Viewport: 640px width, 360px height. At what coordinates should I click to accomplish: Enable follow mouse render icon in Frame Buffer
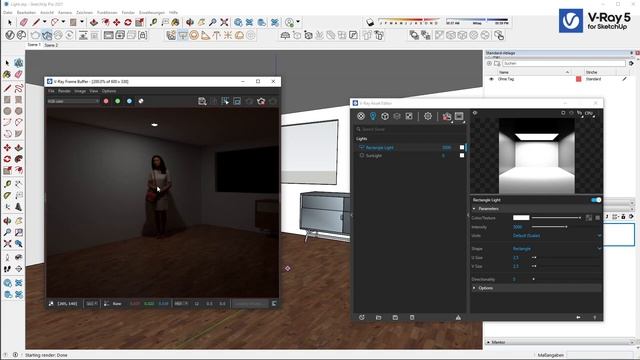click(x=225, y=101)
